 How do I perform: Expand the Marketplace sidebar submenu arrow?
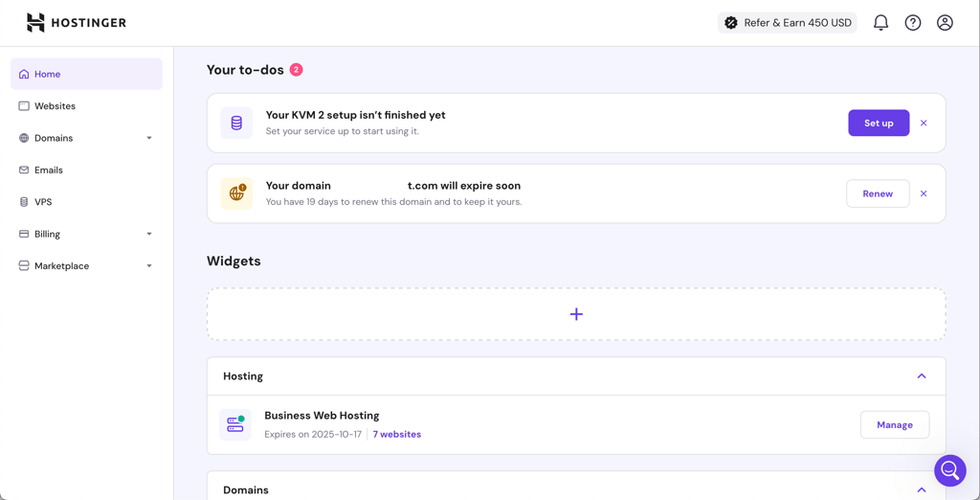[149, 265]
